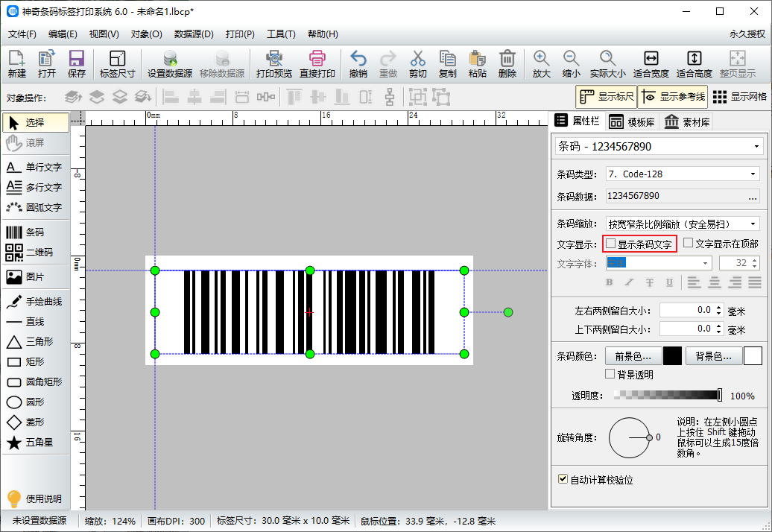
Task: Open the 数据源(D) menu
Action: (x=194, y=34)
